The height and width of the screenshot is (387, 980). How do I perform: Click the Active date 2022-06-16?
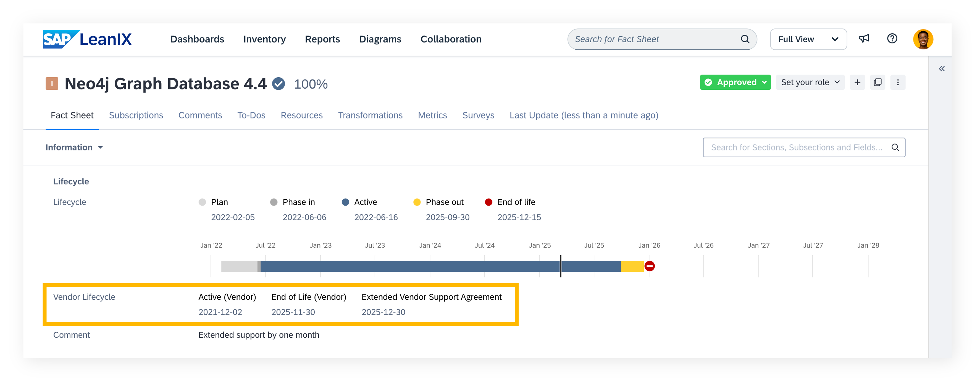click(376, 218)
